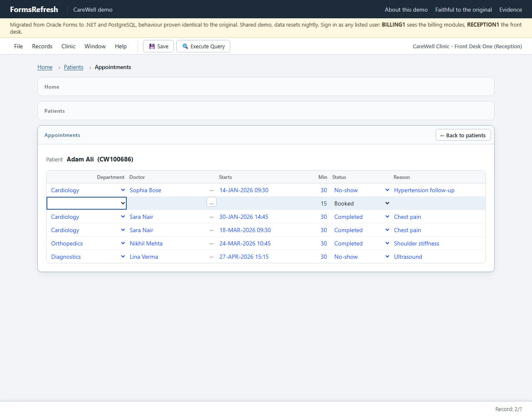Expand the Patients panel header

[x=266, y=111]
